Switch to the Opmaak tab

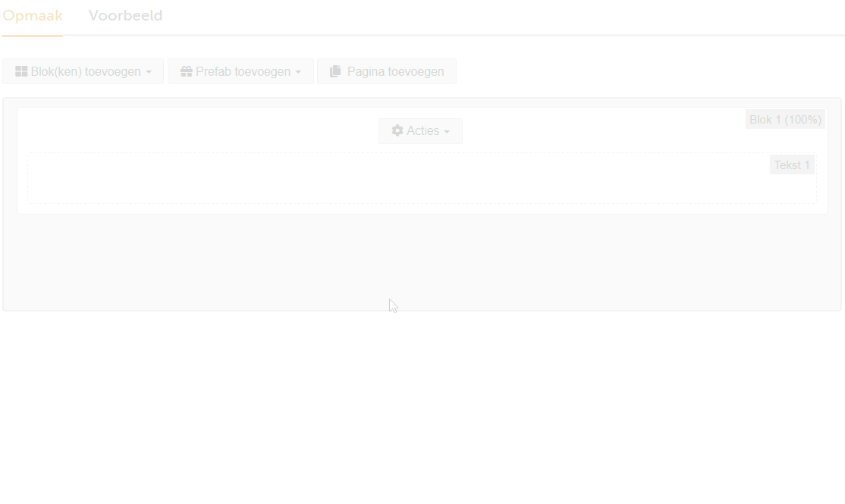[x=33, y=16]
